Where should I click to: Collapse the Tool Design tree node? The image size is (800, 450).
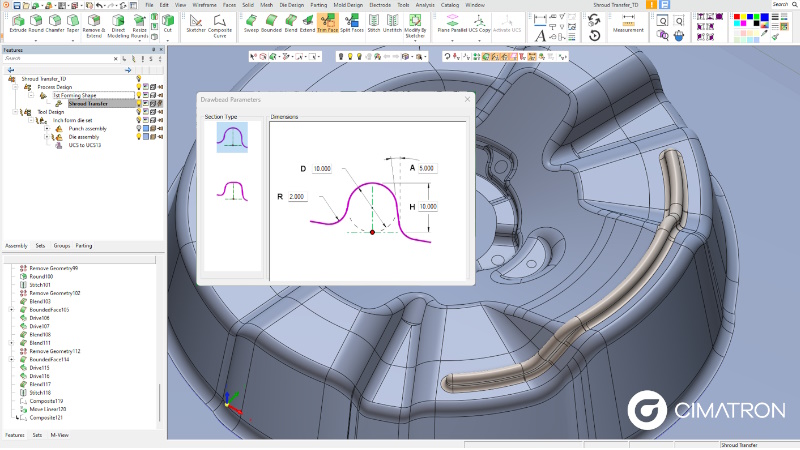[15, 112]
